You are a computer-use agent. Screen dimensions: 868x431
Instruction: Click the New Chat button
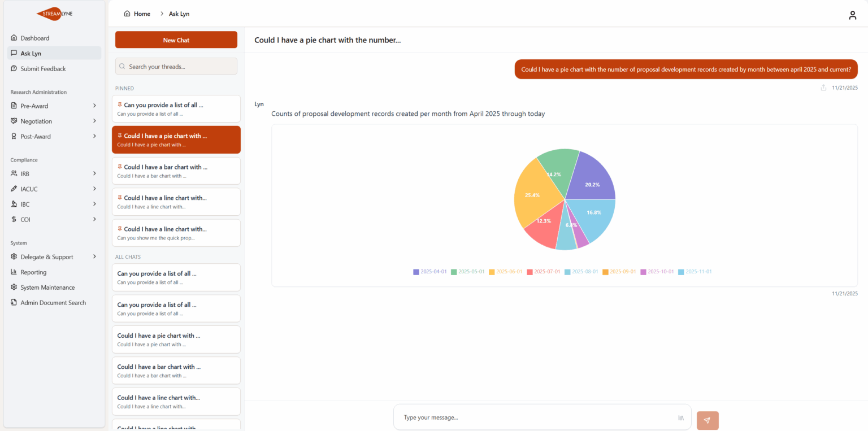[x=176, y=40]
